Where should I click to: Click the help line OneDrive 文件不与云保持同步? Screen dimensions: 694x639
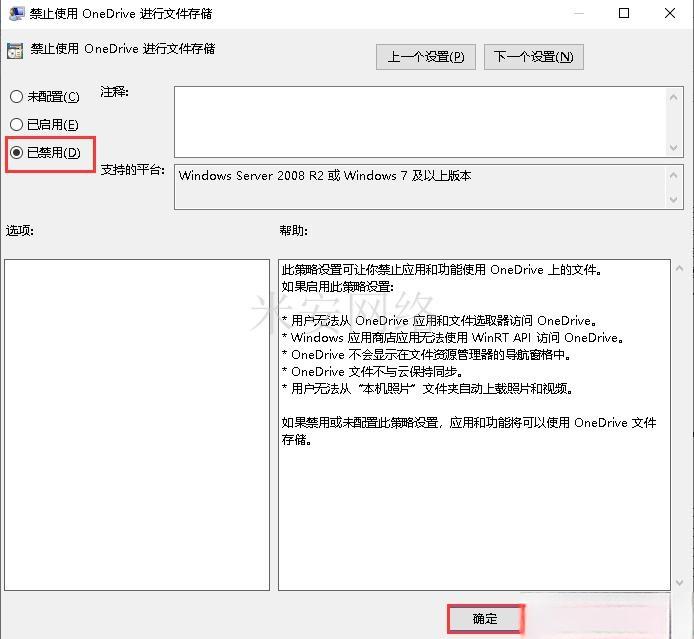click(372, 372)
